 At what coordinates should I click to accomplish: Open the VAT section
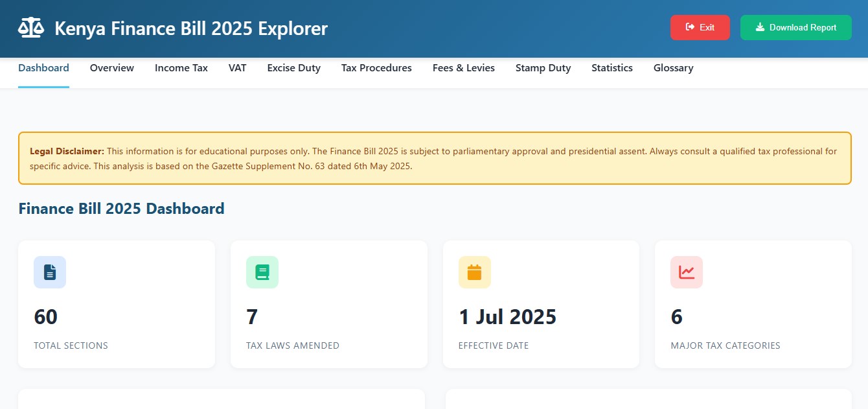coord(237,67)
